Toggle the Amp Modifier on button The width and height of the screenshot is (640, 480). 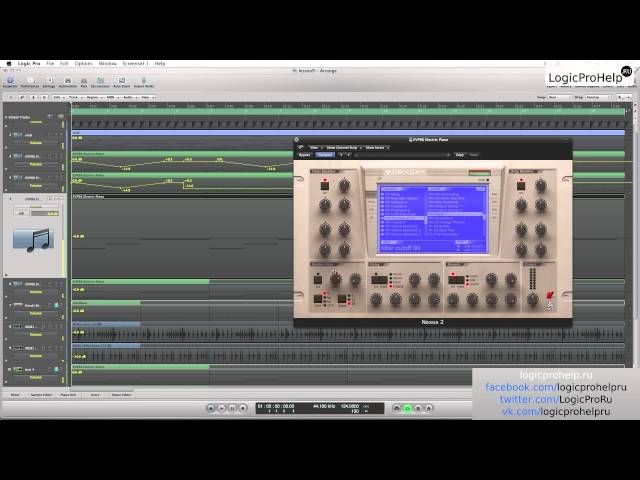point(521,185)
